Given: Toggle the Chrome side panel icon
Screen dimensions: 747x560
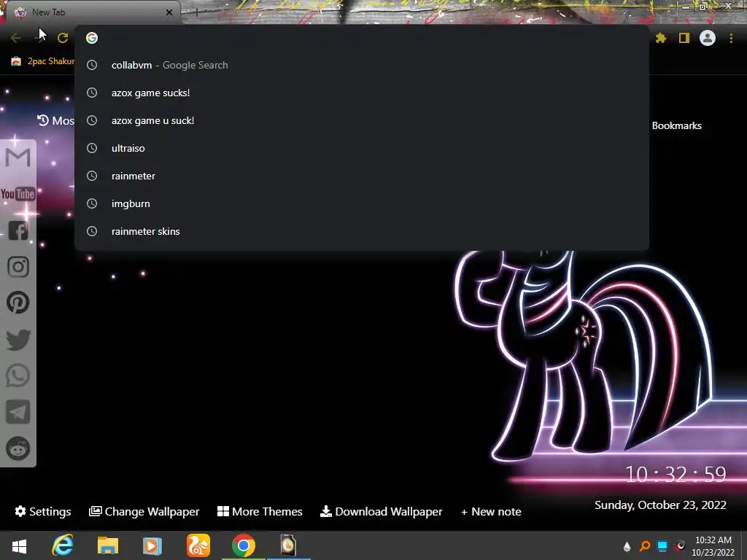Looking at the screenshot, I should pyautogui.click(x=684, y=38).
